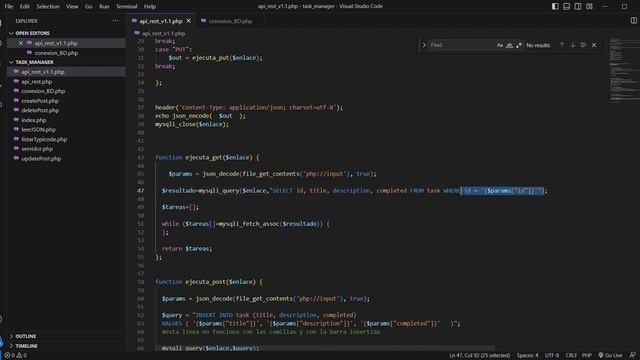Open api_rest.php in the file tree
The image size is (640, 360).
coord(36,82)
